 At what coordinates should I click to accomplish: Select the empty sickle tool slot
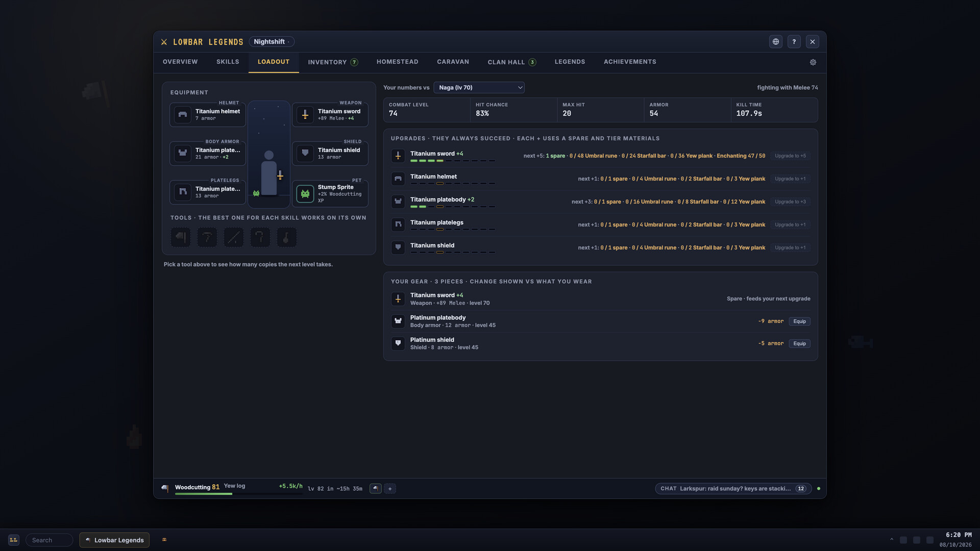[260, 237]
